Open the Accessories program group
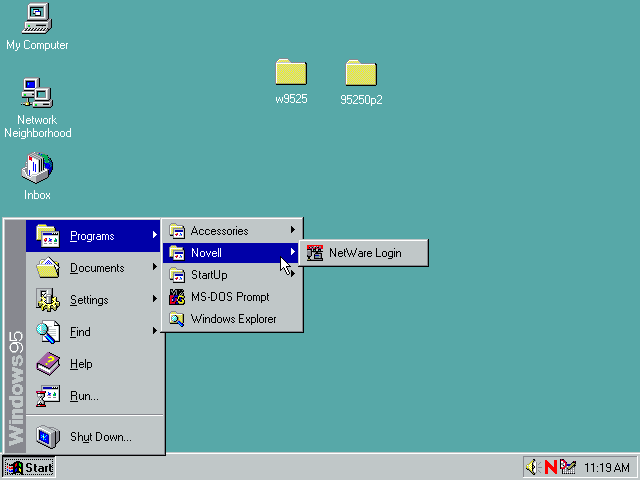The width and height of the screenshot is (640, 480). click(x=232, y=231)
